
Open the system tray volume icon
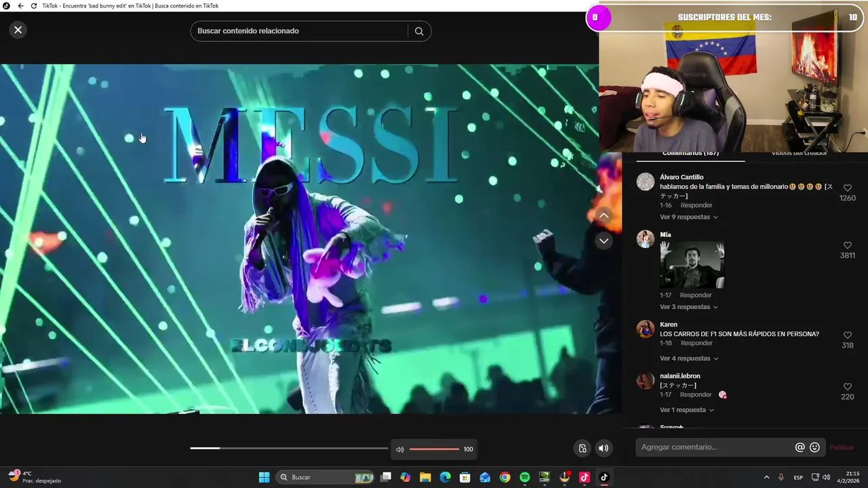[x=826, y=477]
